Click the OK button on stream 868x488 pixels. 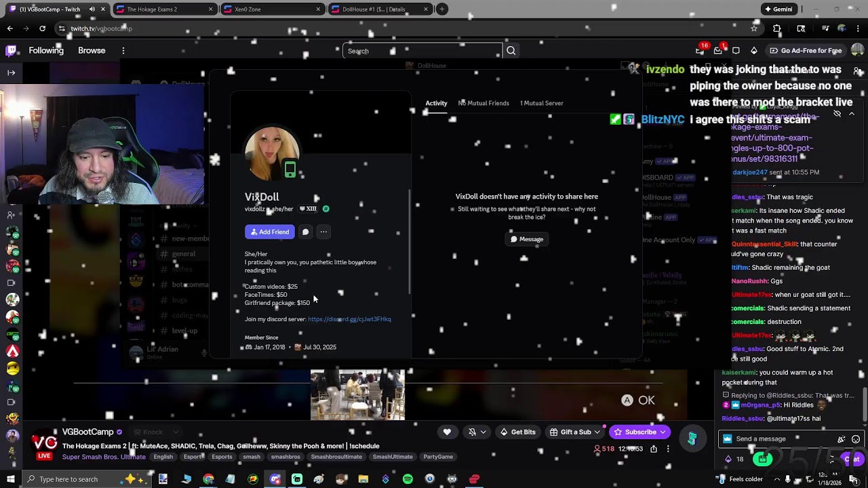(x=638, y=401)
